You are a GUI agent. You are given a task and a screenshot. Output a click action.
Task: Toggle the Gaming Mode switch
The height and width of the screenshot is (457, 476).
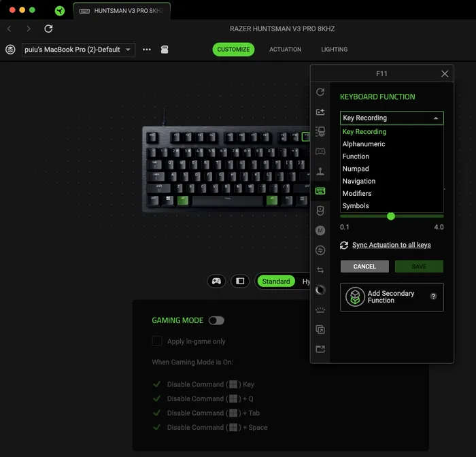(216, 321)
